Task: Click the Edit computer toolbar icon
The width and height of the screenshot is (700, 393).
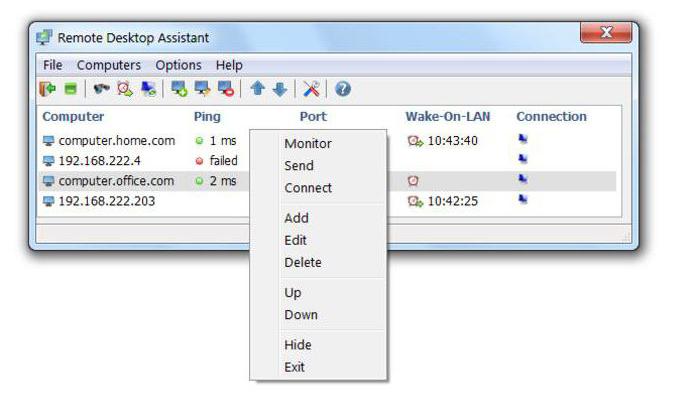Action: point(202,88)
